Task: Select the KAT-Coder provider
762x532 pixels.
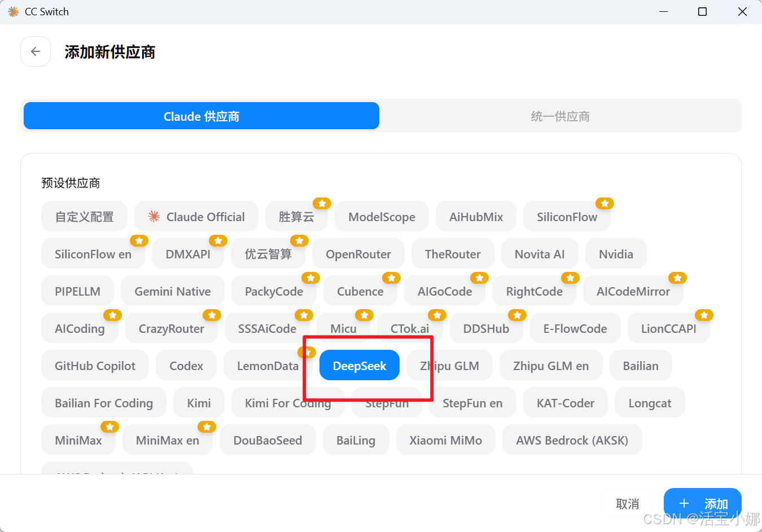Action: pos(566,403)
